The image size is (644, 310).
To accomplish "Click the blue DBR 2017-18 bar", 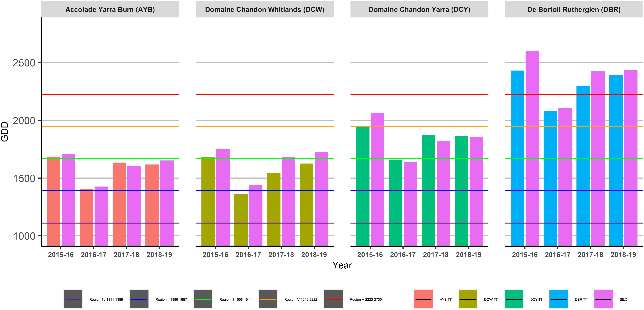I will coord(583,166).
